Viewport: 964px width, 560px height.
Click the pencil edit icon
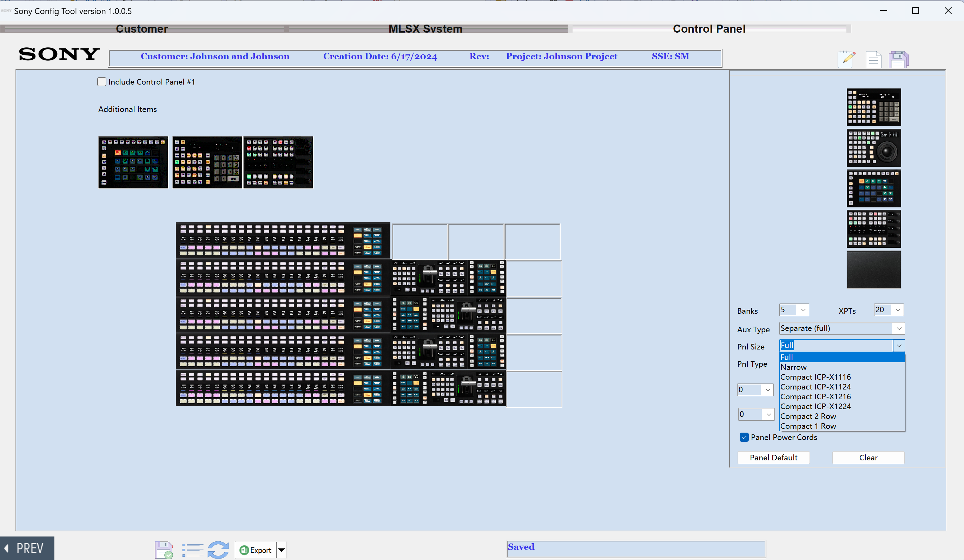[846, 59]
